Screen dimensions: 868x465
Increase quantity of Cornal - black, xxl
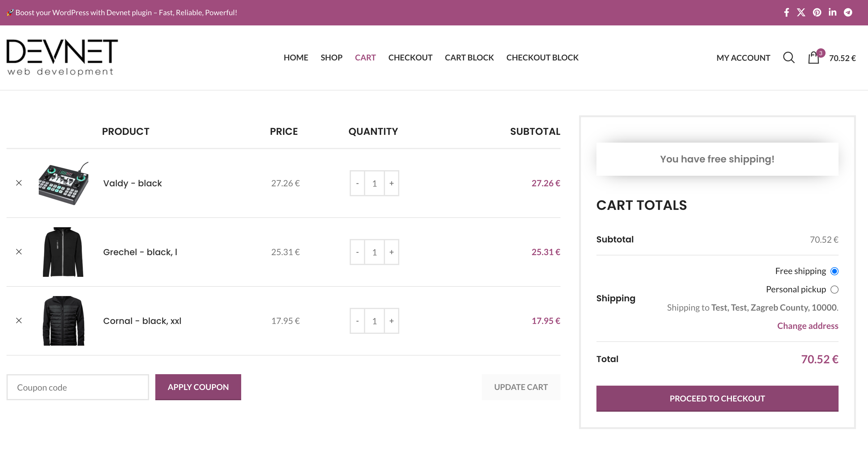392,321
